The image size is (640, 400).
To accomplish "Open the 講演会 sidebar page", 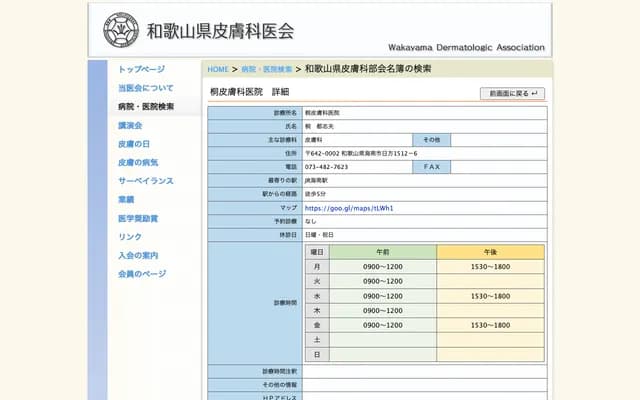I will point(130,125).
